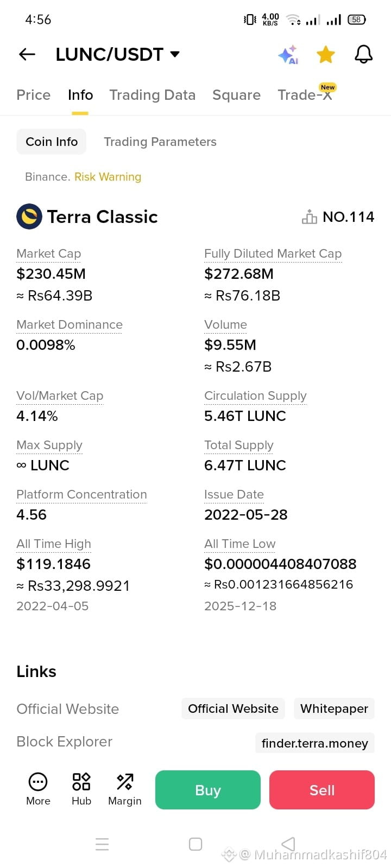Tap the Terra Classic coin logo

[29, 217]
